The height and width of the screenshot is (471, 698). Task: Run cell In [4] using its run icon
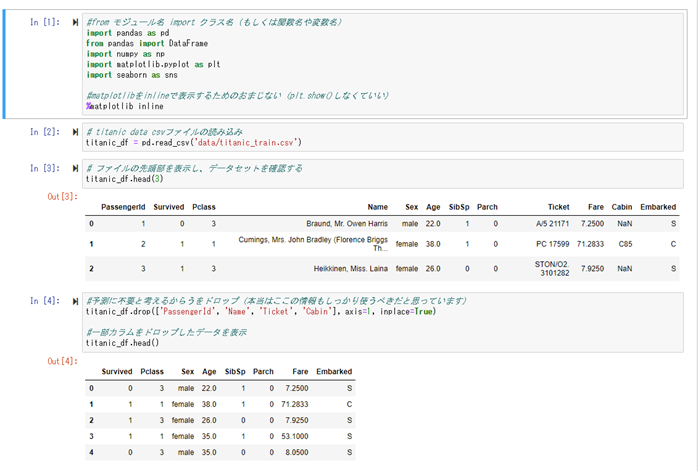click(75, 301)
